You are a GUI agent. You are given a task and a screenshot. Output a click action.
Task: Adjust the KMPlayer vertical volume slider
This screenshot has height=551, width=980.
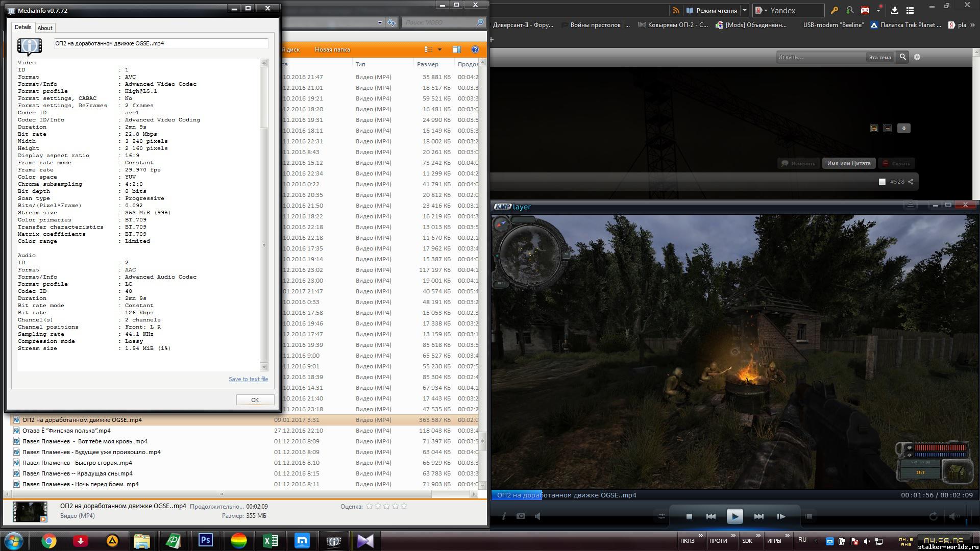pos(967,515)
